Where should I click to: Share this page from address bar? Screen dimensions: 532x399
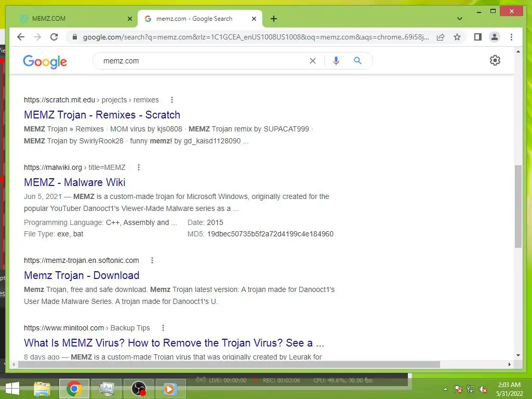pos(441,37)
